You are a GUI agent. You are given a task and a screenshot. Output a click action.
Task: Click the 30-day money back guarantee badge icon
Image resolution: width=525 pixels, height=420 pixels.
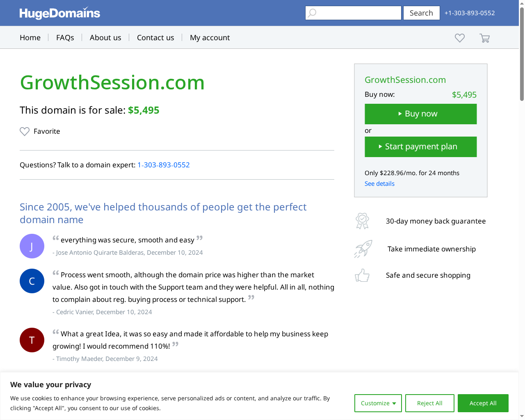click(x=362, y=221)
